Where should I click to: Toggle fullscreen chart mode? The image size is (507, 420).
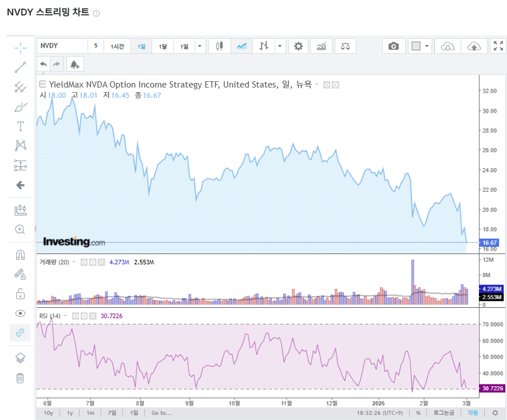click(498, 46)
